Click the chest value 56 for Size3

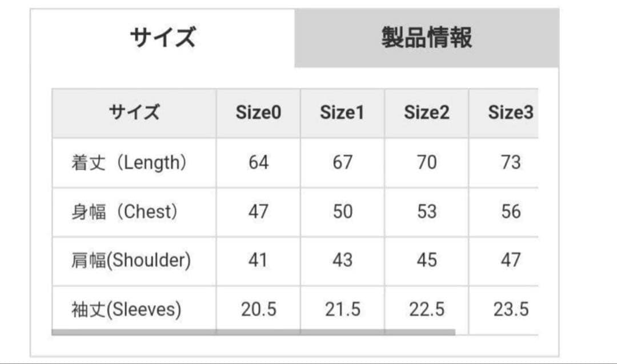click(510, 211)
